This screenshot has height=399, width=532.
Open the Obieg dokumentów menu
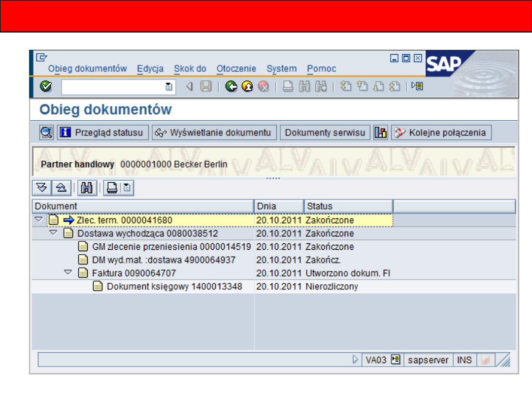tap(87, 68)
